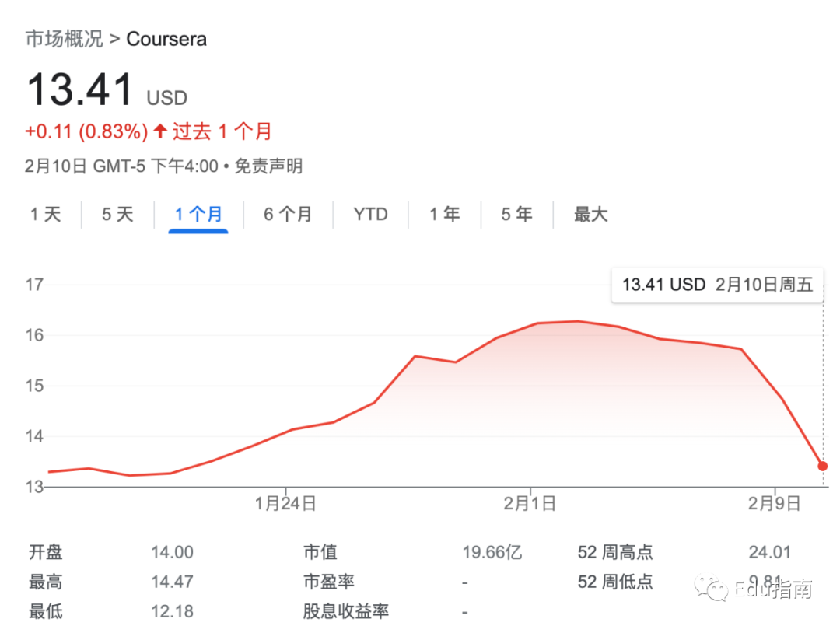Click the 15 y-axis label
Image resolution: width=840 pixels, height=626 pixels.
pyautogui.click(x=34, y=386)
